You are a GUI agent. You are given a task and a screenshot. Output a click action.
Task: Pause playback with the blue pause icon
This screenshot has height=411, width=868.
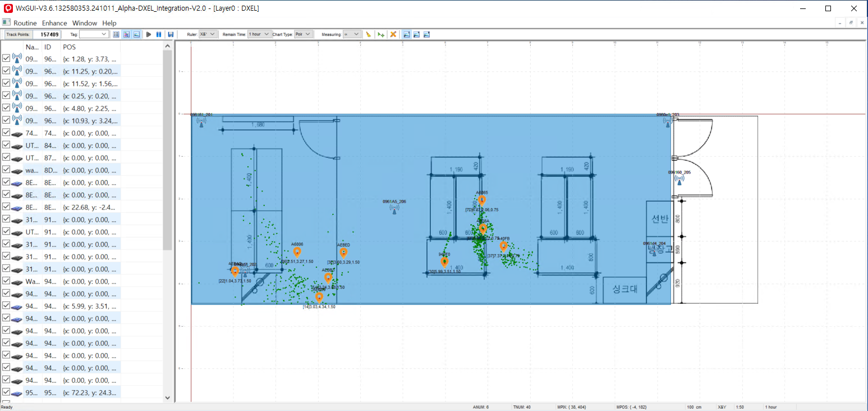click(159, 34)
